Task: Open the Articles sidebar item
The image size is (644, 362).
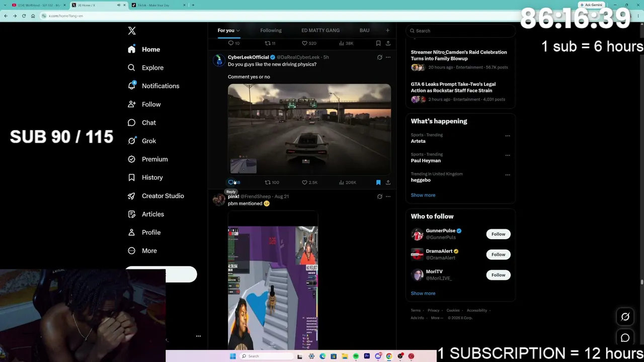Action: (x=146, y=214)
